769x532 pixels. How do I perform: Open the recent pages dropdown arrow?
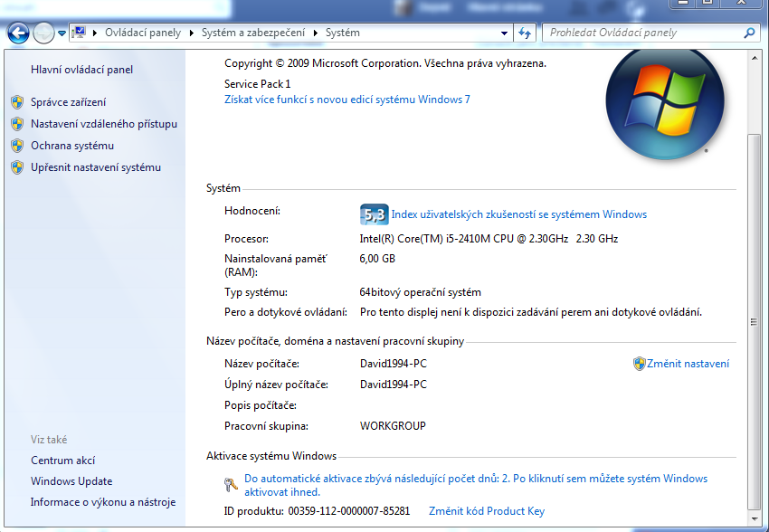62,33
